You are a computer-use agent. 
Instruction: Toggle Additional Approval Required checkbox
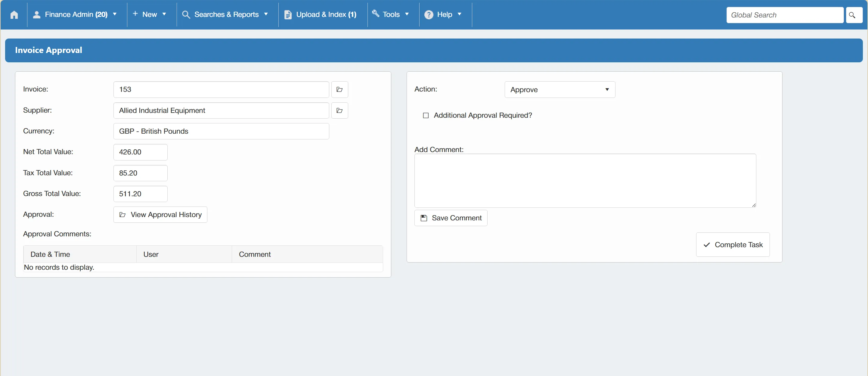click(x=426, y=116)
